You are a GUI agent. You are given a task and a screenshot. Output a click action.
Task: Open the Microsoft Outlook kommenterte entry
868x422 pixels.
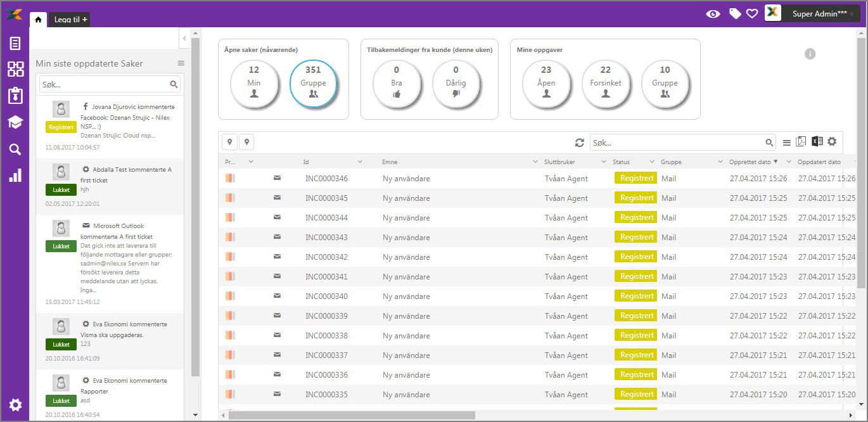110,263
